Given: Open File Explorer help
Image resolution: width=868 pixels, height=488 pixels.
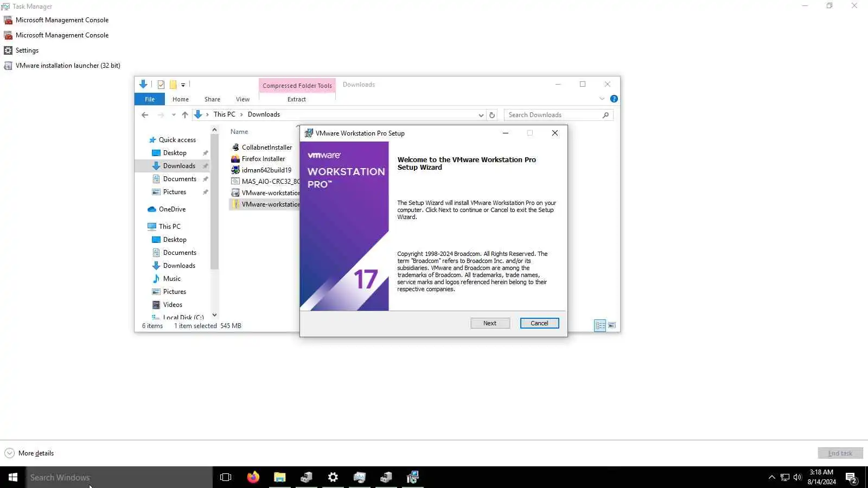Looking at the screenshot, I should (x=614, y=99).
